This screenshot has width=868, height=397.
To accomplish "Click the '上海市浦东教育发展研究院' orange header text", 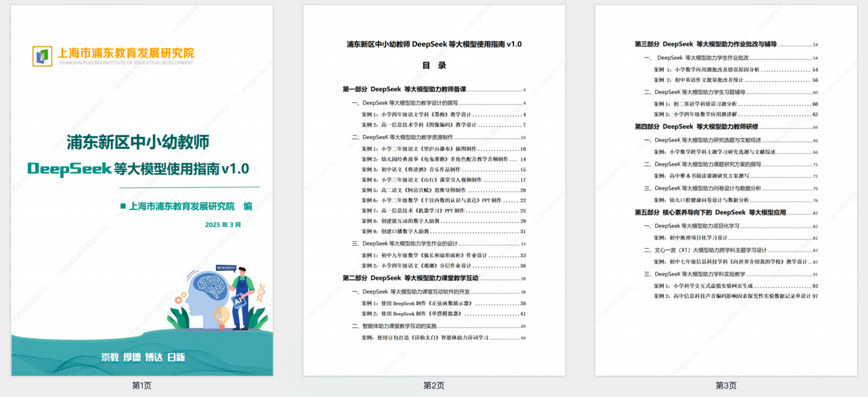I will pos(126,53).
